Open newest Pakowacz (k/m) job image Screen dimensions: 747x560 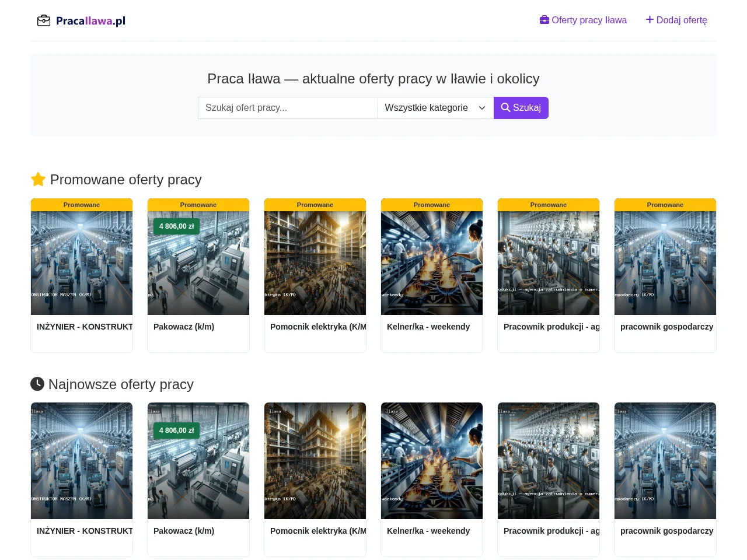click(x=198, y=461)
